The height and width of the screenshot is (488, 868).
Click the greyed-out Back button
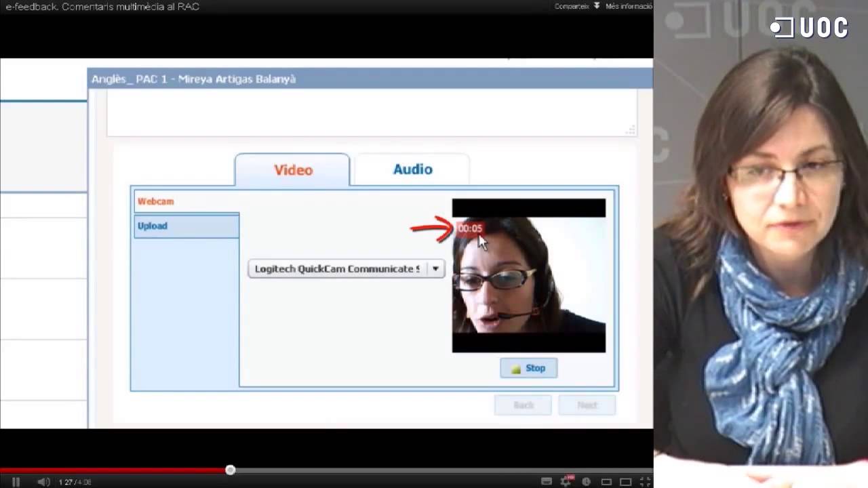[x=524, y=405]
